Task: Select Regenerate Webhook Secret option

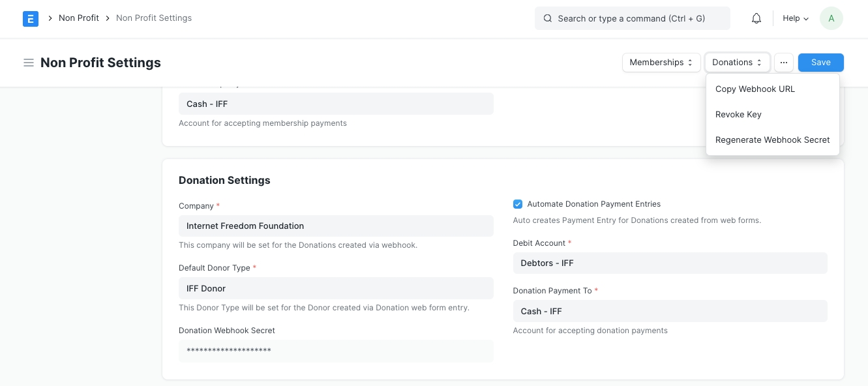Action: tap(772, 140)
